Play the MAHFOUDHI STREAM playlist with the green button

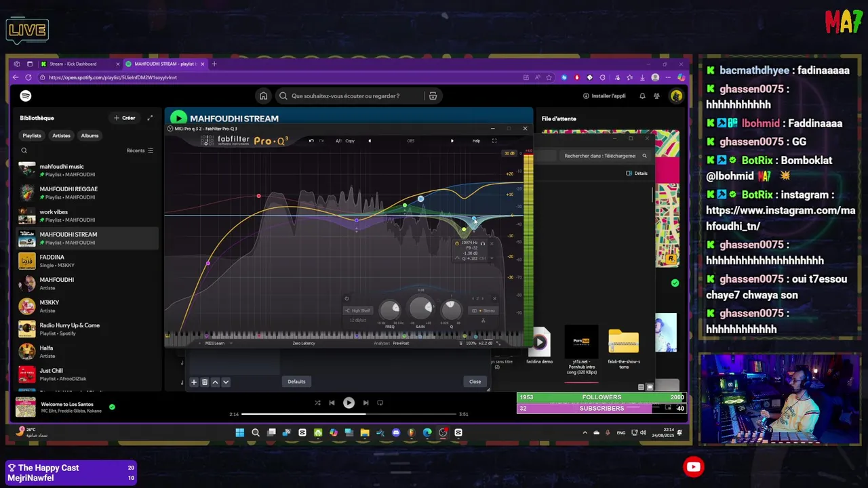178,118
